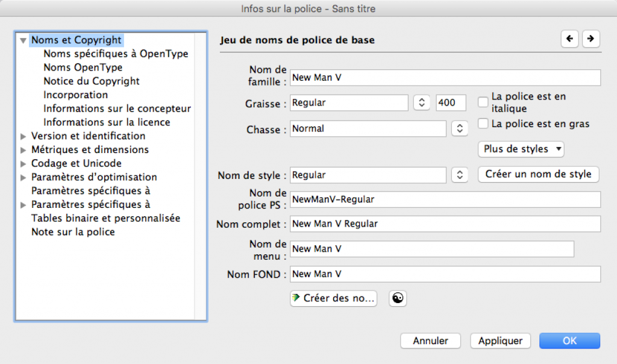Click the weight value field showing 400

click(x=451, y=103)
